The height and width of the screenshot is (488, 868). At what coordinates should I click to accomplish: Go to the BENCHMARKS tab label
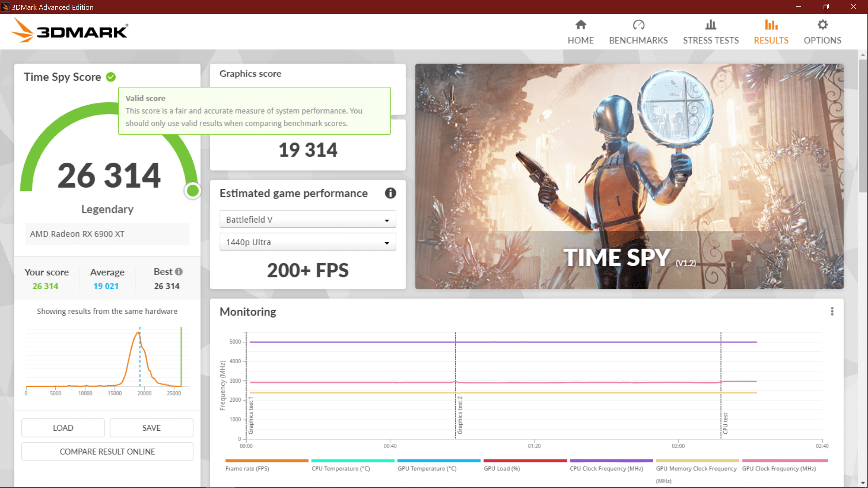pos(638,40)
